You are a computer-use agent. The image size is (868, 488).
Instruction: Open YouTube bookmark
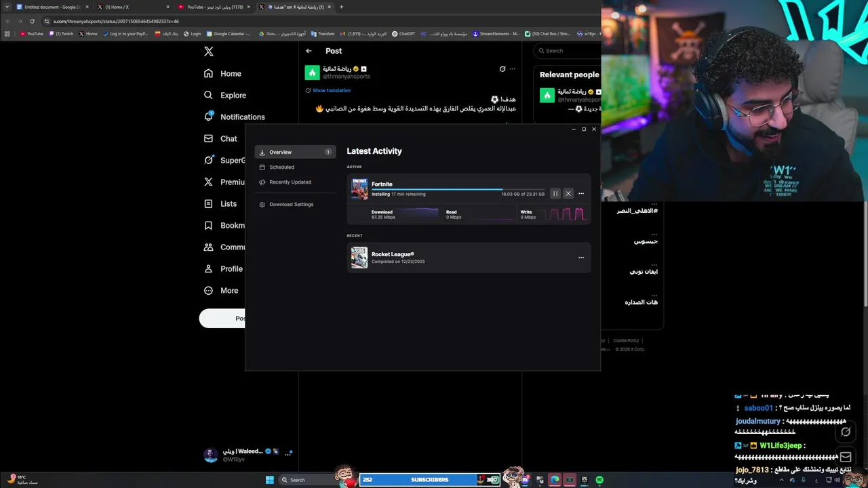pyautogui.click(x=32, y=33)
